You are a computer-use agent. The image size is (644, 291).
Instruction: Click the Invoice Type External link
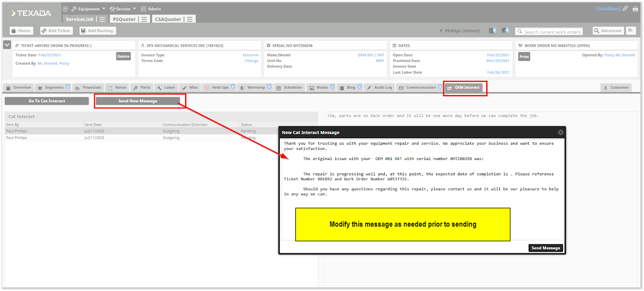pyautogui.click(x=250, y=55)
